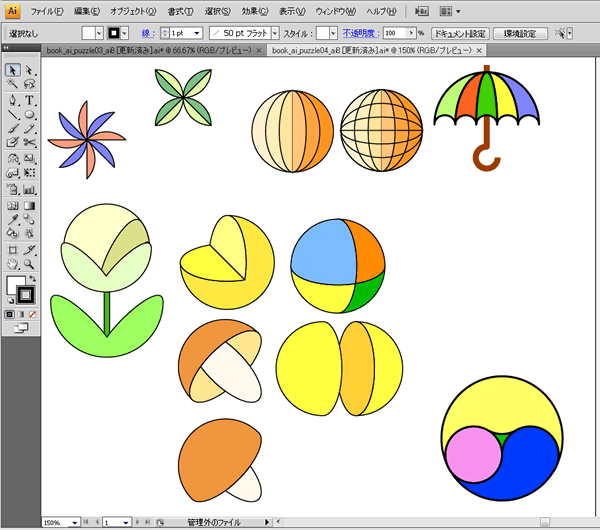Select the Crop Area tool
The height and width of the screenshot is (530, 600).
pyautogui.click(x=13, y=250)
